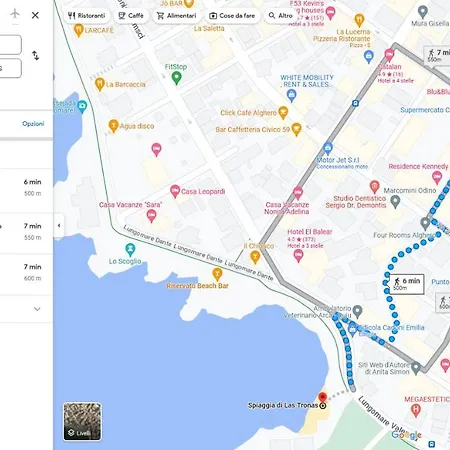Choose the 6 min 500 m route

tap(26, 188)
